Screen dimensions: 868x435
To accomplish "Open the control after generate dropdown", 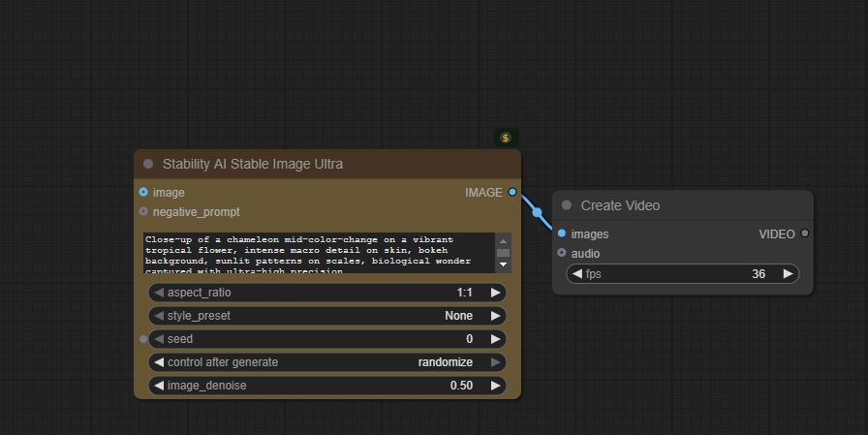I will click(x=326, y=362).
